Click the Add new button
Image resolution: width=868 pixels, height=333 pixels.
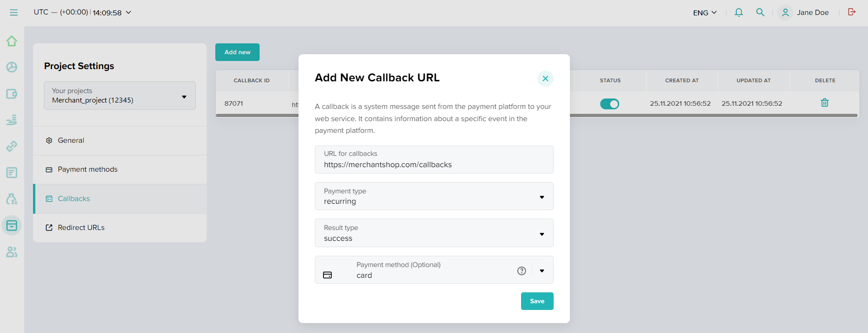pos(237,52)
